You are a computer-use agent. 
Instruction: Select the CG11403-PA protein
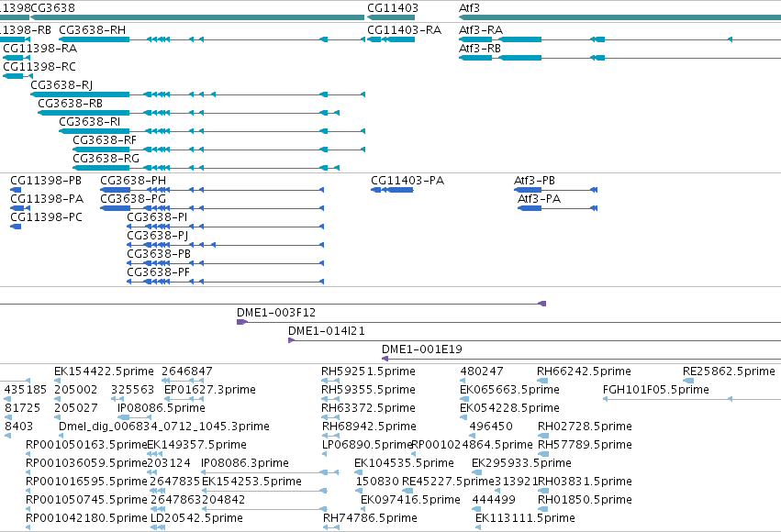point(407,180)
